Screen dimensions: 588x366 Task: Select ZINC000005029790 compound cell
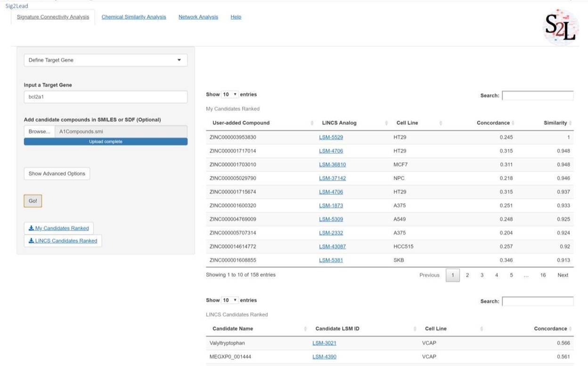(x=234, y=178)
